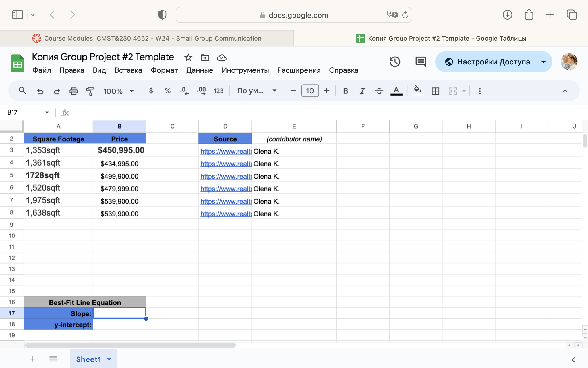Open more number formats (123)
The width and height of the screenshot is (588, 368).
pos(218,91)
